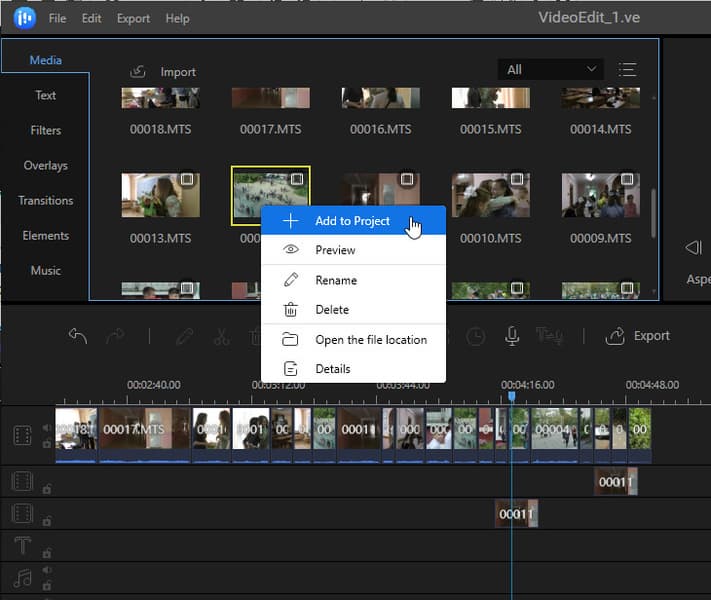The image size is (711, 600).
Task: Choose Add to Project in context menu
Action: [352, 221]
